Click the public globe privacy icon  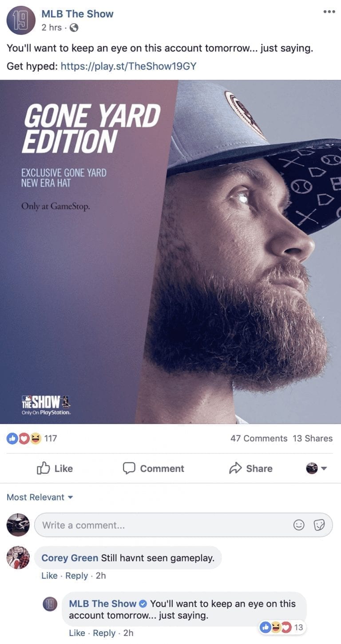(75, 28)
